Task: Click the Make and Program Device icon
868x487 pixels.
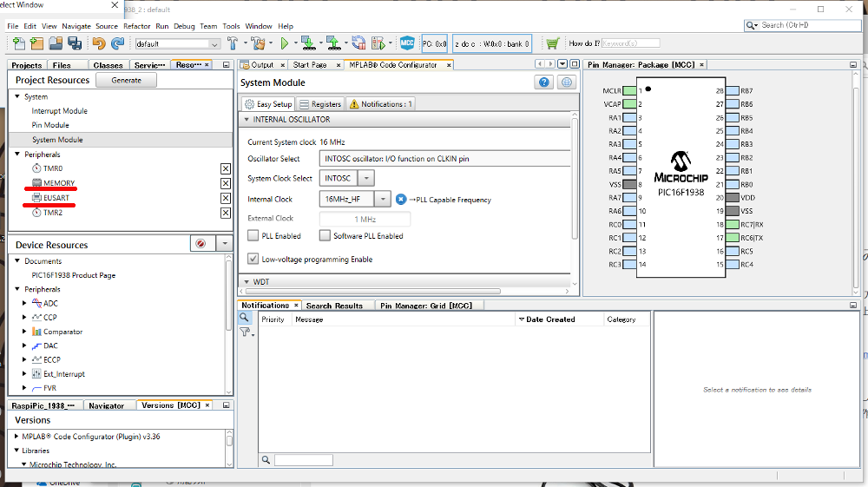Action: coord(308,43)
